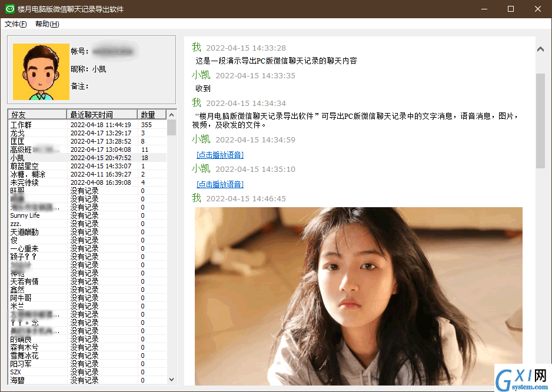Minimize the application window
The image size is (552, 392).
pos(484,9)
